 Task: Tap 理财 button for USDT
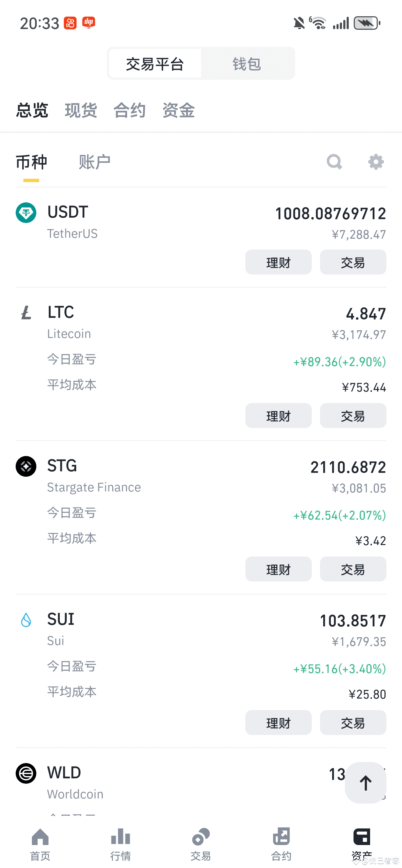(x=278, y=262)
